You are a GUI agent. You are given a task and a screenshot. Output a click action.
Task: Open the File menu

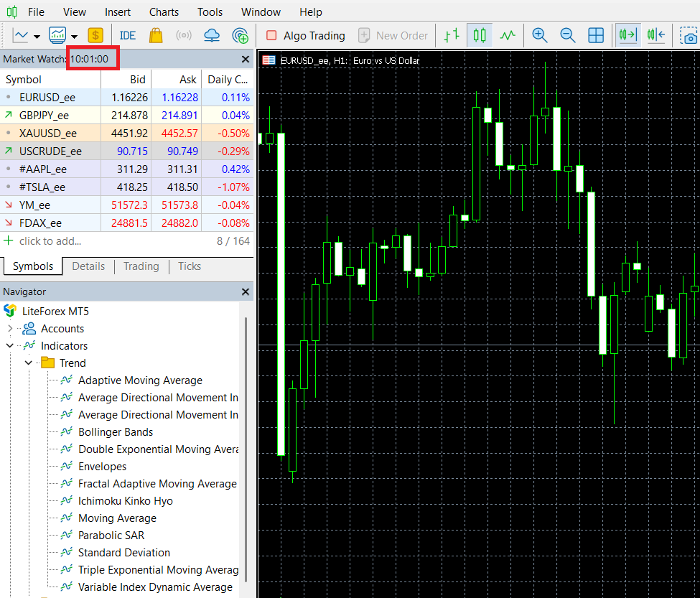pos(36,12)
